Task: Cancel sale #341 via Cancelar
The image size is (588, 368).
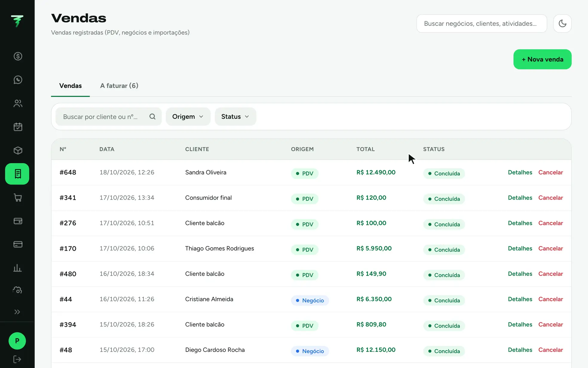Action: coord(550,198)
